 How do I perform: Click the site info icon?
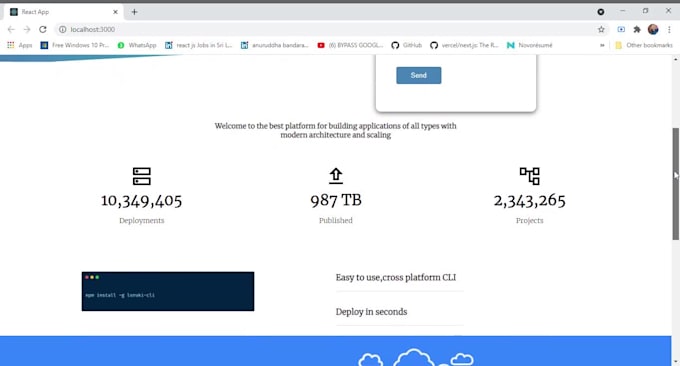62,29
